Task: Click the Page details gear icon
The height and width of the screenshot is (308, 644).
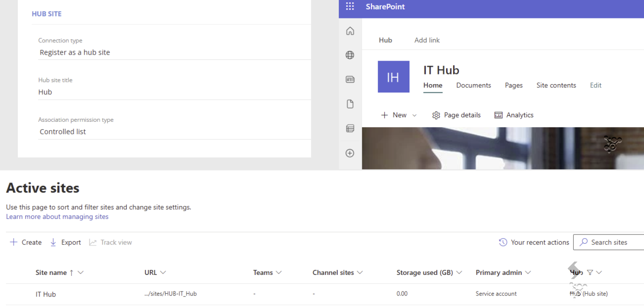Action: click(x=436, y=115)
